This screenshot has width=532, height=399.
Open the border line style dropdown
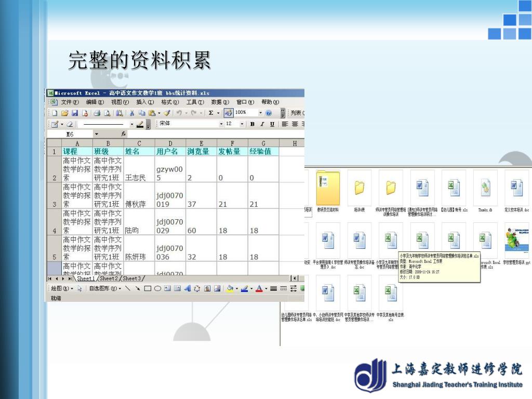132,124
